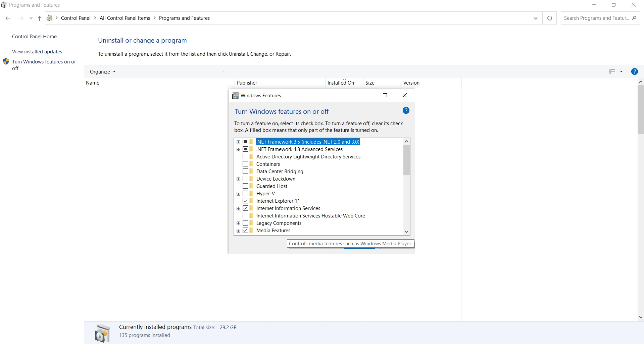
Task: Click the Windows Features list scrollbar thumb
Action: [x=406, y=160]
